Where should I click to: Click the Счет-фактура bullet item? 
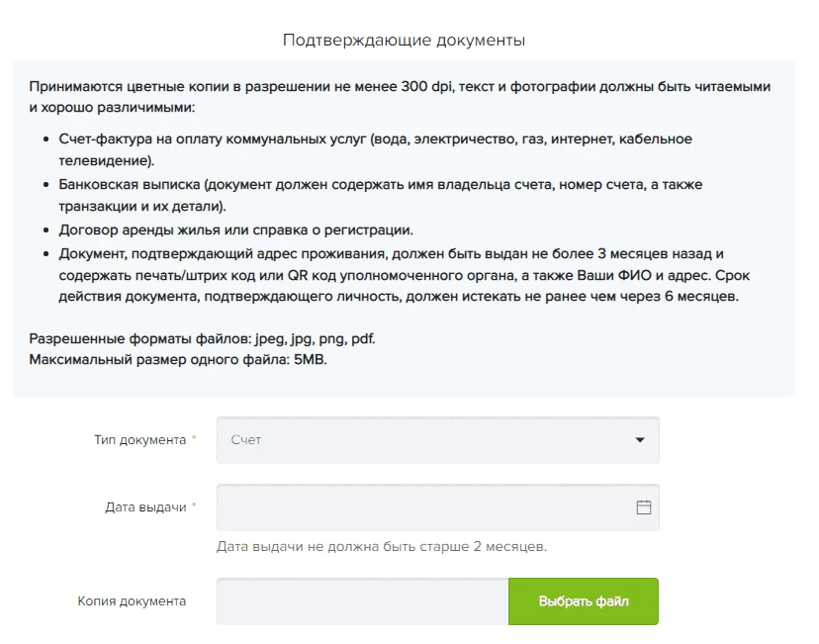click(375, 149)
